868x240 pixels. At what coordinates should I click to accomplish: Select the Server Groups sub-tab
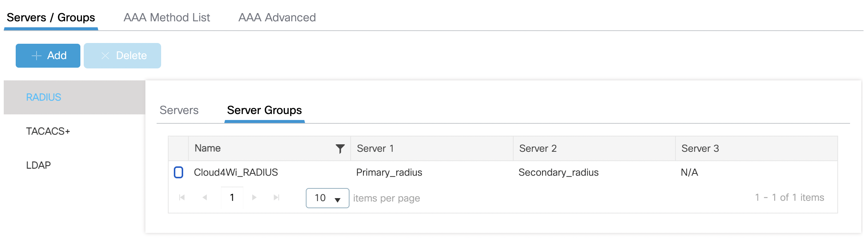click(x=264, y=110)
